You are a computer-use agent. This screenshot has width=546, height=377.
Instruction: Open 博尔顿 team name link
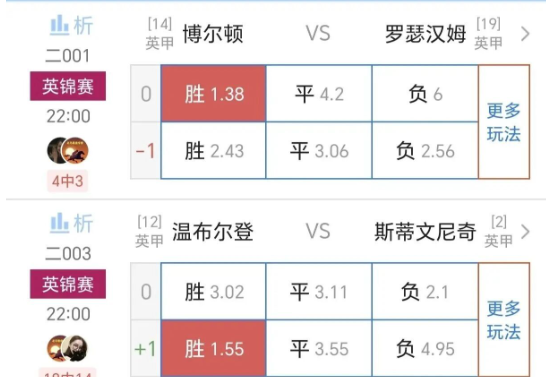coord(213,34)
